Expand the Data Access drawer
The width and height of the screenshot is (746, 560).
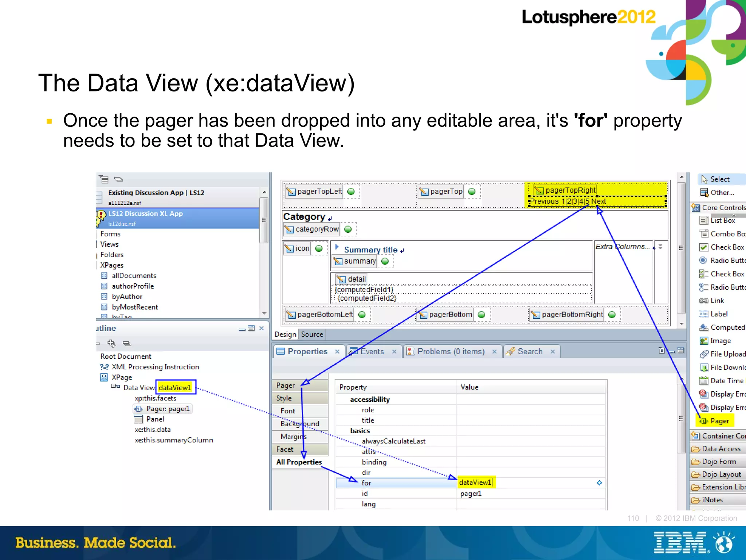pos(718,449)
